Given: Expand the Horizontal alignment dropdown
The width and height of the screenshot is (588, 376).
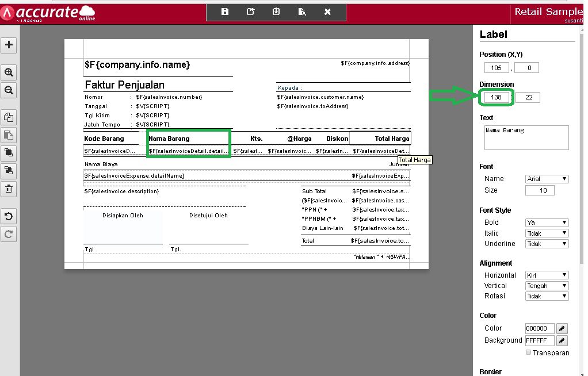Looking at the screenshot, I should click(547, 275).
